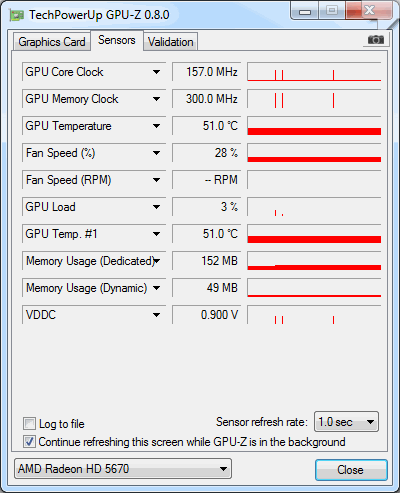Click the Memory Usage (Dedicated) graph bar
This screenshot has height=493, width=400.
pos(314,261)
